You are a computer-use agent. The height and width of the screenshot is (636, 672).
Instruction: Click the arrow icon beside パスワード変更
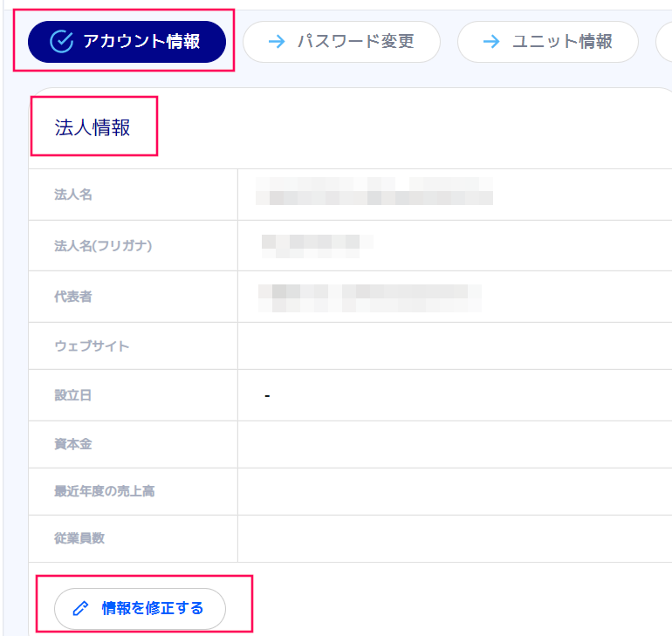point(277,42)
